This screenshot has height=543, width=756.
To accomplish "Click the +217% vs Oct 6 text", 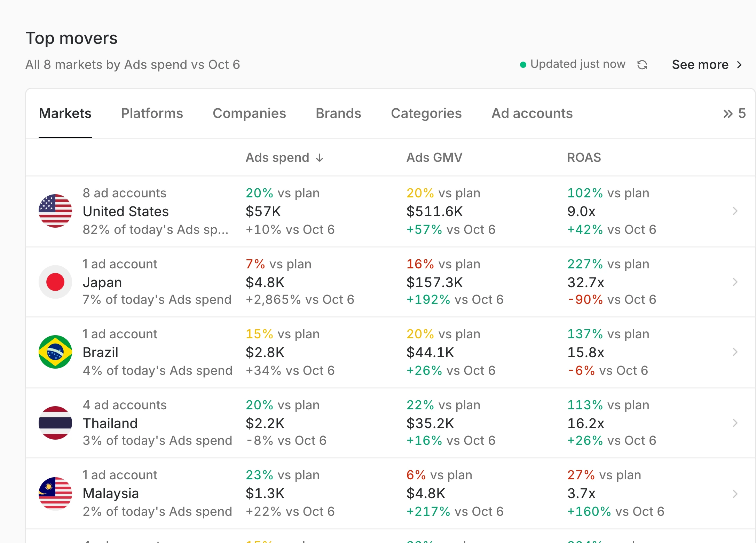I will click(x=455, y=511).
